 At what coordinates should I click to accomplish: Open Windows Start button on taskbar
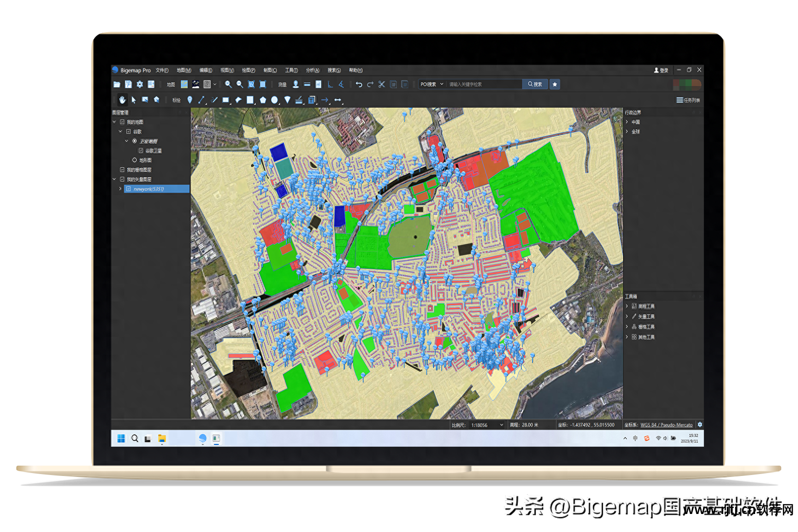click(x=121, y=438)
